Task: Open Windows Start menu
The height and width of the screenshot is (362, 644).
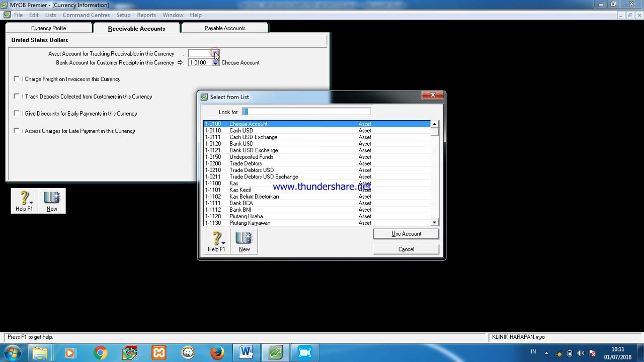Action: [12, 353]
